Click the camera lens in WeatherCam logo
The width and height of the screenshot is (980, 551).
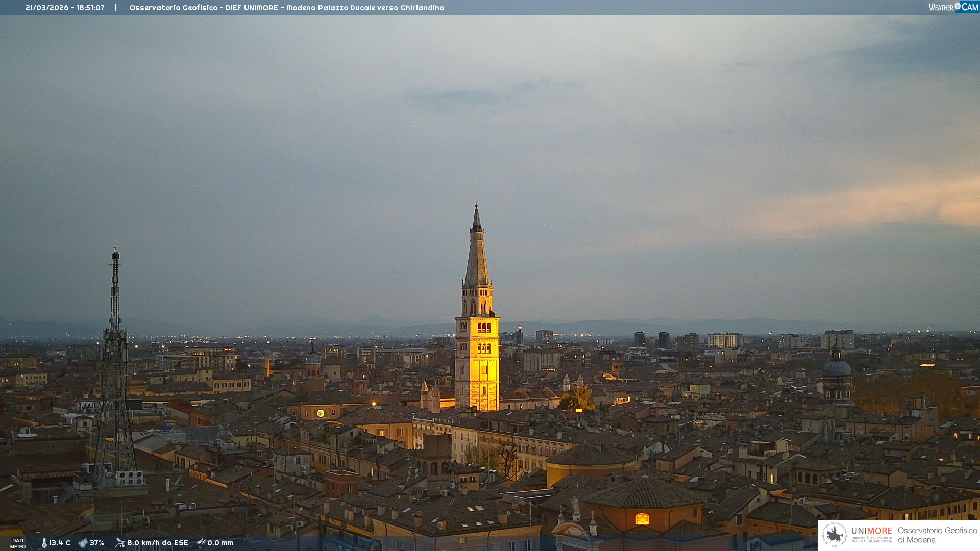click(x=958, y=6)
